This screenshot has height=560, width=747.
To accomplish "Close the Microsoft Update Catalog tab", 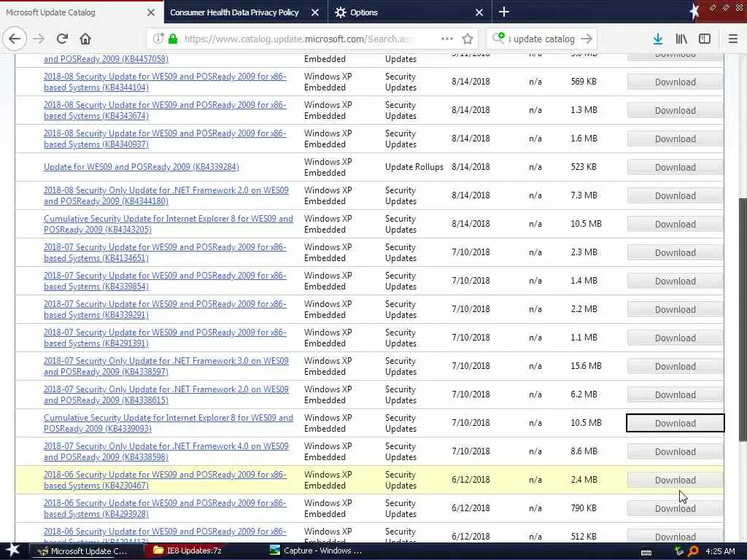I will pos(151,12).
